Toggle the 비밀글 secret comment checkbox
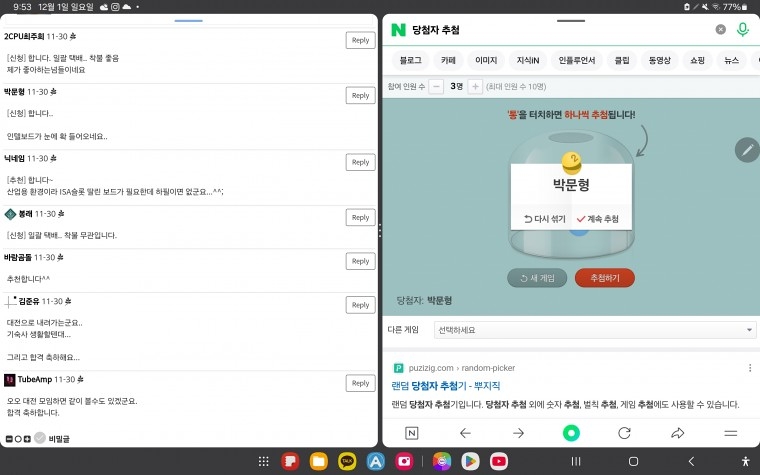Image resolution: width=760 pixels, height=475 pixels. coord(40,438)
